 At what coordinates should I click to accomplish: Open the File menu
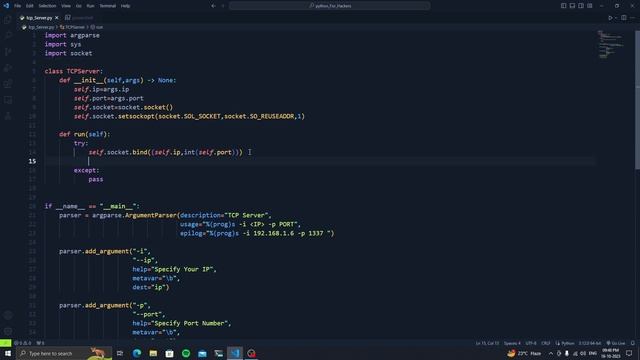18,6
